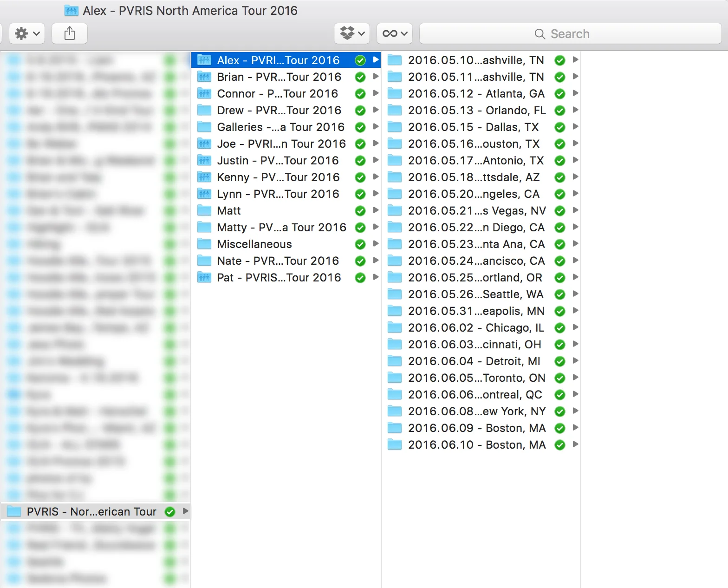Screen dimensions: 728x588
Task: Select the 2016.05.25 Portland, OR folder
Action: [481, 277]
